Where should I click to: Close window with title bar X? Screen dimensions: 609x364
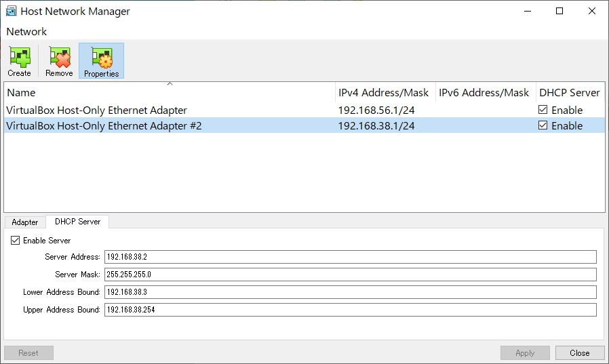(592, 11)
